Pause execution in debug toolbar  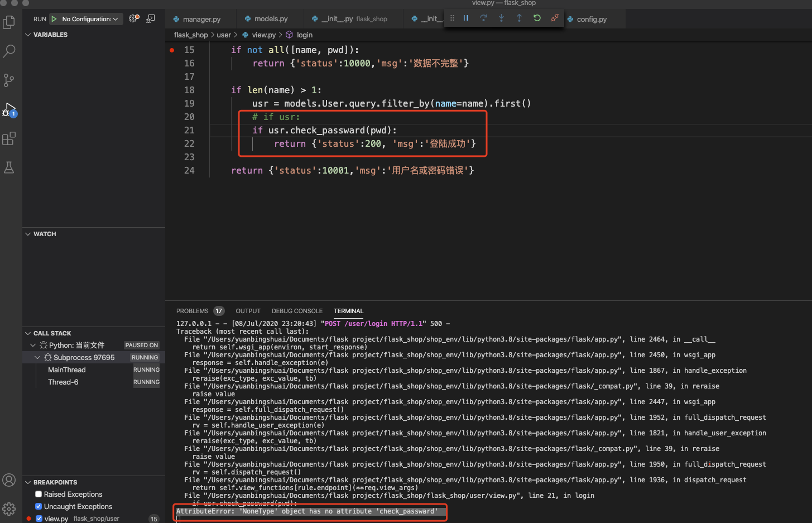[465, 18]
